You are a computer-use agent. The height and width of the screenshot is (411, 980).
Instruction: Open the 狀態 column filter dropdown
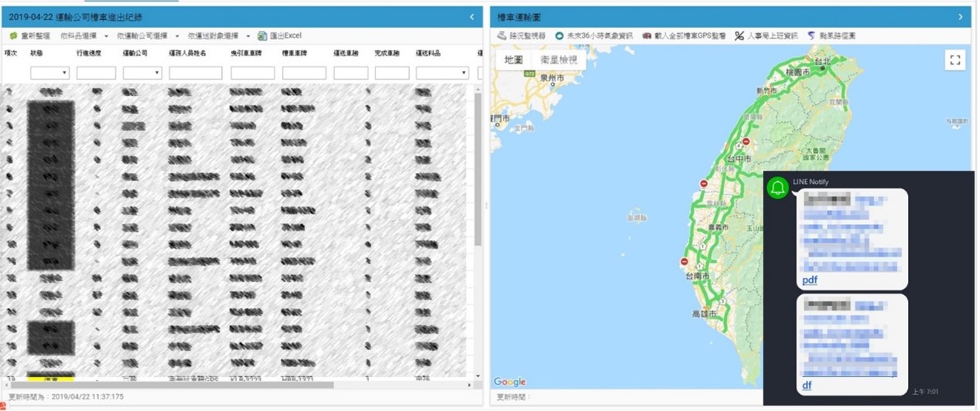pyautogui.click(x=50, y=73)
